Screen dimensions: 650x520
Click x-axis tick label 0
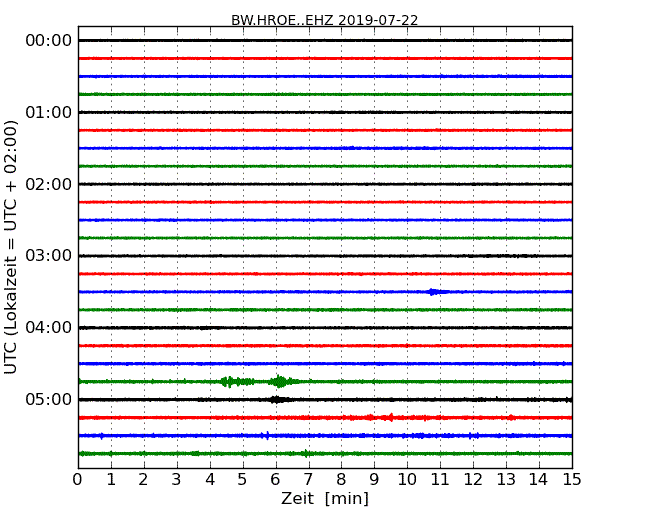[78, 480]
